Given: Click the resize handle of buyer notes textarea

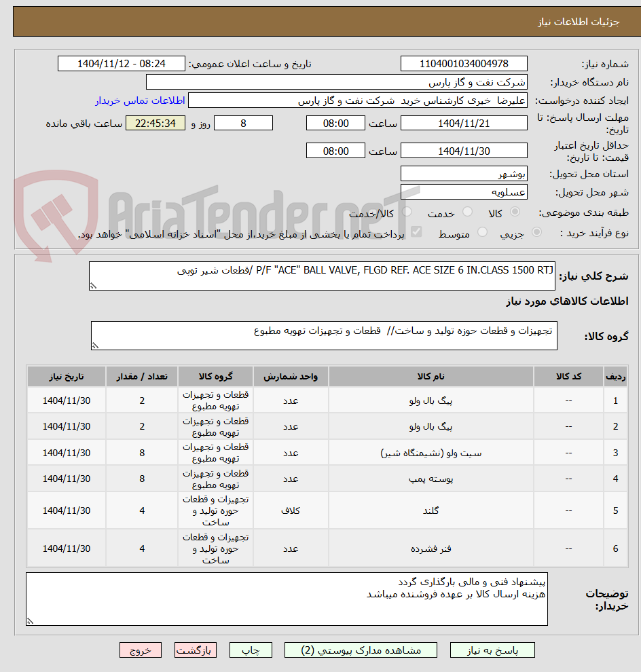Looking at the screenshot, I should 30,621.
